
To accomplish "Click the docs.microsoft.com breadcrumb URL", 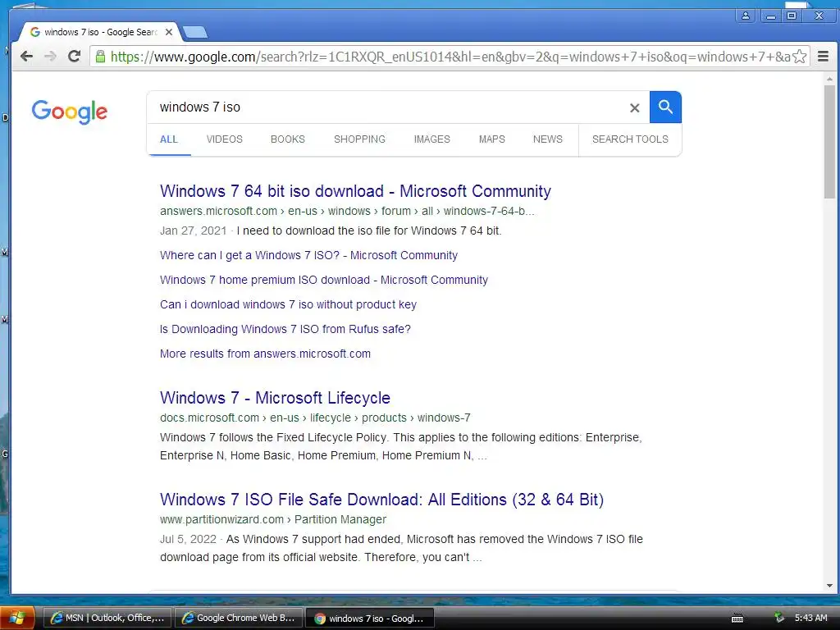I will click(x=315, y=418).
